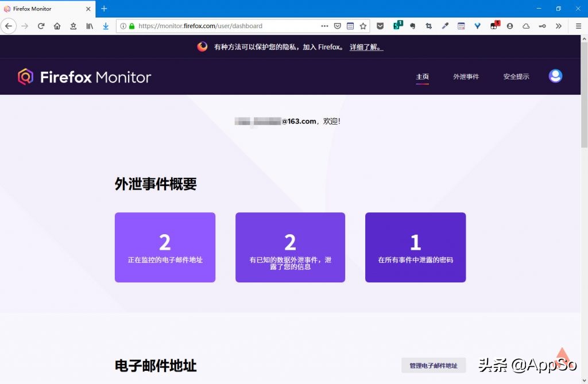Click the cloud sync icon in toolbar

525,26
